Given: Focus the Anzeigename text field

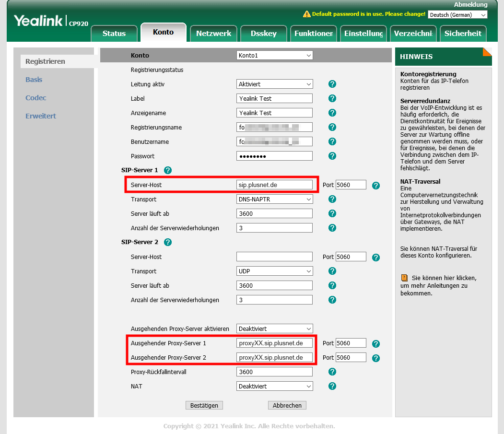Looking at the screenshot, I should pyautogui.click(x=274, y=113).
